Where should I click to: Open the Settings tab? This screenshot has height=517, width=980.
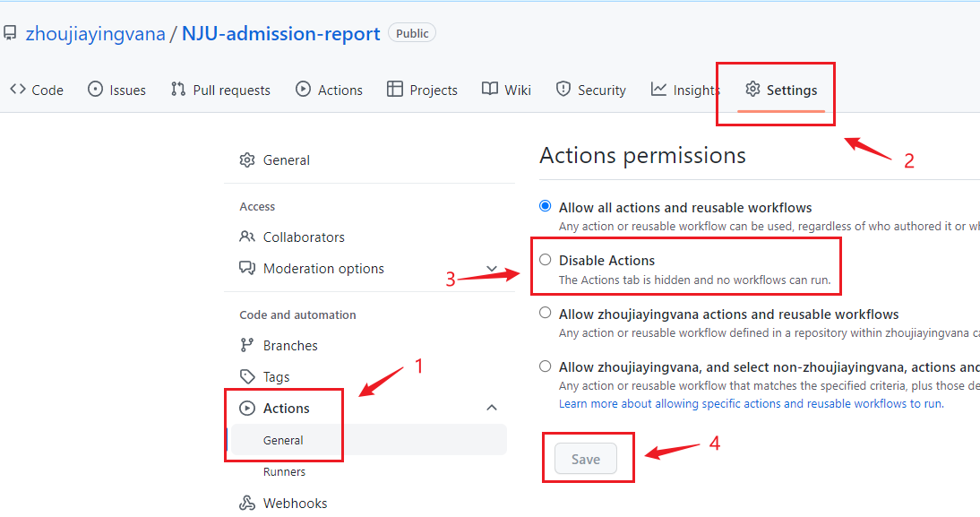point(781,90)
